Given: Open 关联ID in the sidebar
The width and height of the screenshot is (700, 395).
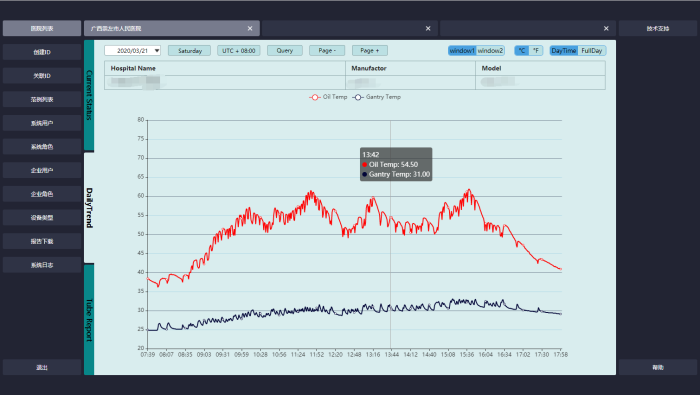Looking at the screenshot, I should tap(42, 76).
